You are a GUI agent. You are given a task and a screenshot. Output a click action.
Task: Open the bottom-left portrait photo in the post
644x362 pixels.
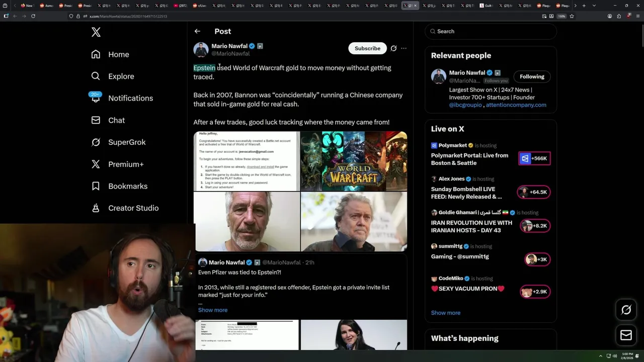click(247, 221)
